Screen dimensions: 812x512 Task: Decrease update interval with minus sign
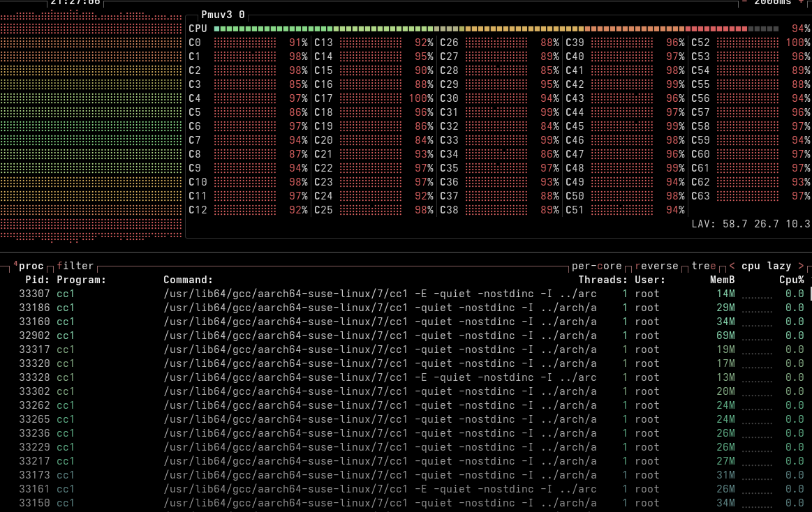[x=745, y=2]
